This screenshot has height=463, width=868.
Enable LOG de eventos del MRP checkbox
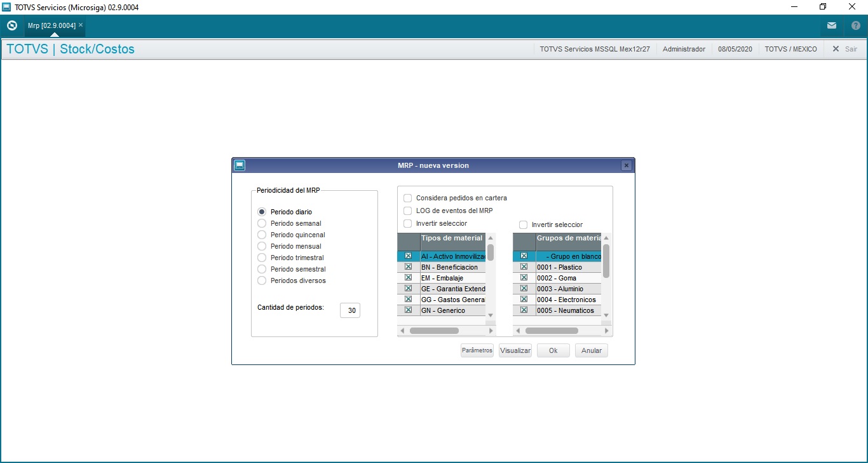(x=408, y=211)
